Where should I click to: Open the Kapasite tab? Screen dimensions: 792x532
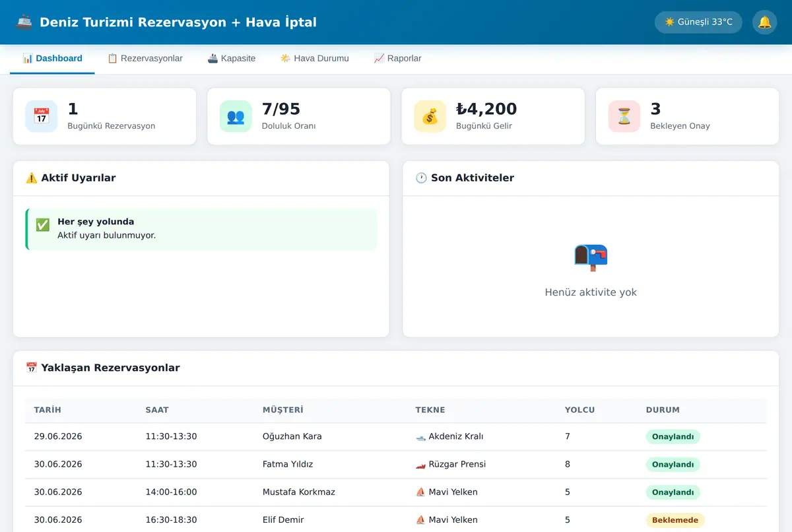coord(232,58)
